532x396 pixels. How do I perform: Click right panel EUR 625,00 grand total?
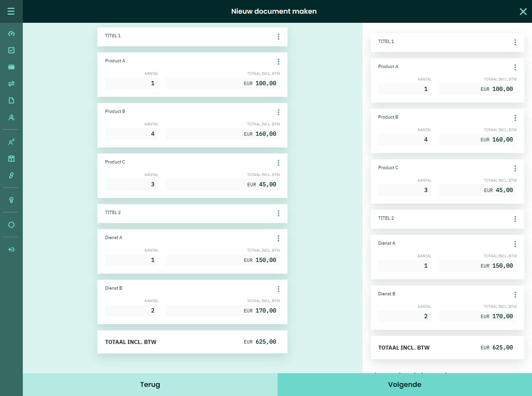click(x=497, y=348)
